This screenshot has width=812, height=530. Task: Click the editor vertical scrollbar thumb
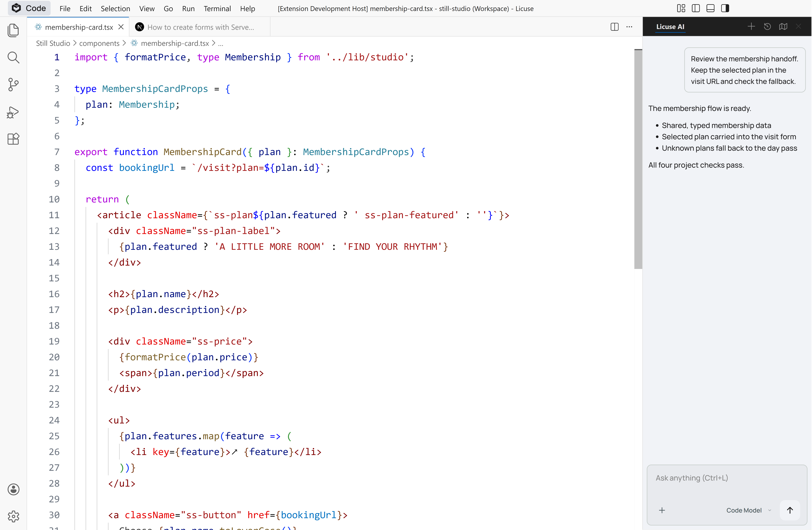pyautogui.click(x=638, y=159)
